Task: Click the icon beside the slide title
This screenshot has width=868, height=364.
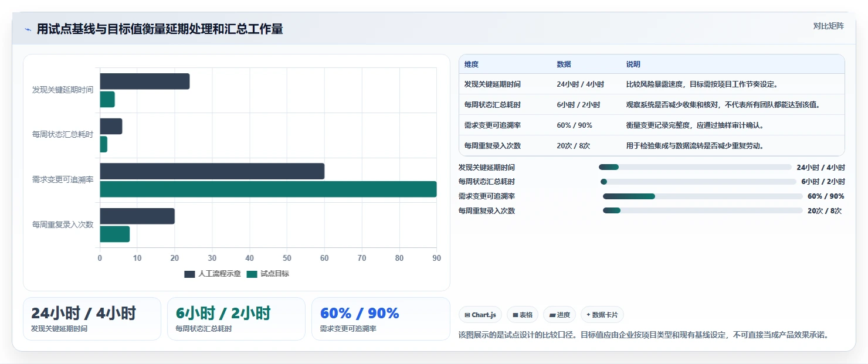Action: [x=28, y=29]
